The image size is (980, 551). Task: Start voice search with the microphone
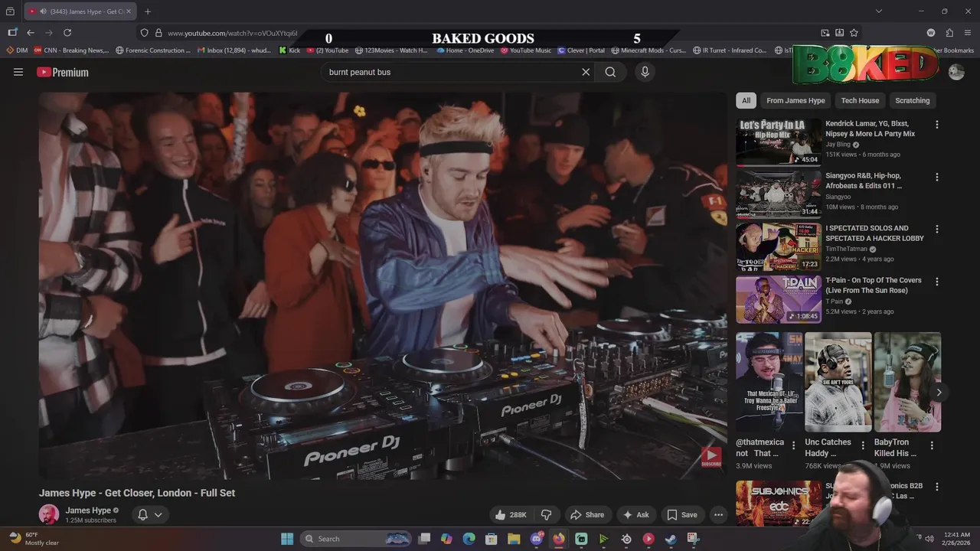pyautogui.click(x=645, y=72)
